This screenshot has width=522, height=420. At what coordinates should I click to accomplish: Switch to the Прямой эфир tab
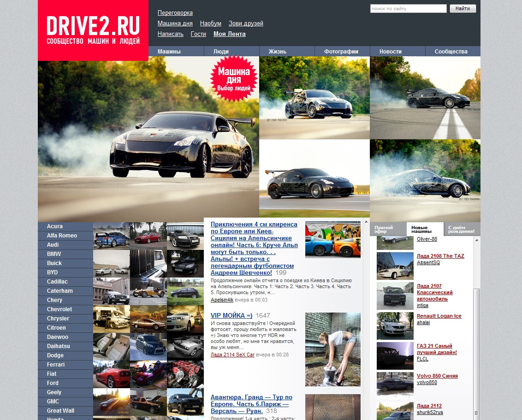tap(388, 229)
